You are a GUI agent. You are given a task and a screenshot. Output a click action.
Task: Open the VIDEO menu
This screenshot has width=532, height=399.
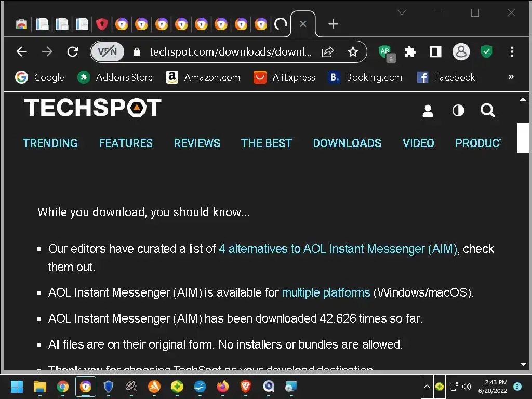tap(418, 143)
